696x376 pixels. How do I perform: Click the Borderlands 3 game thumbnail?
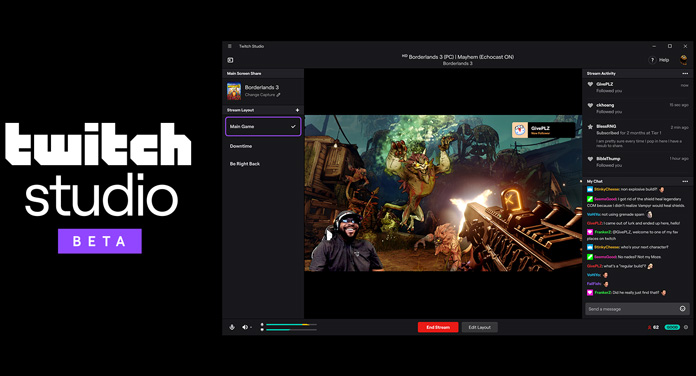click(234, 91)
